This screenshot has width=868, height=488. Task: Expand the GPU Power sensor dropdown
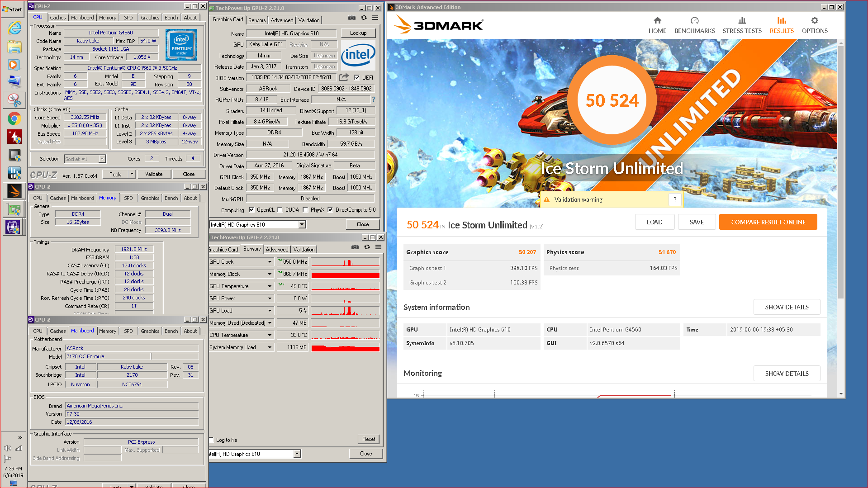click(270, 298)
